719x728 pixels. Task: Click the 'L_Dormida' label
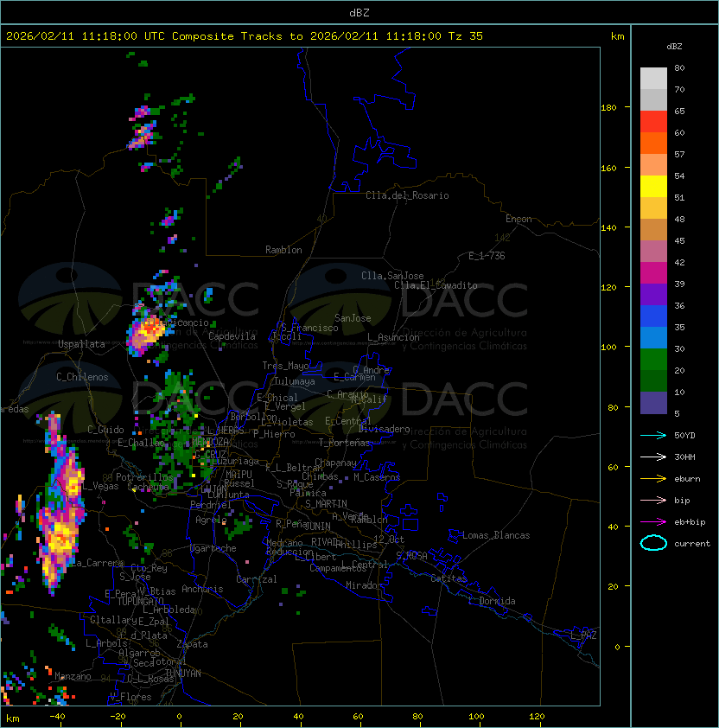pos(492,601)
